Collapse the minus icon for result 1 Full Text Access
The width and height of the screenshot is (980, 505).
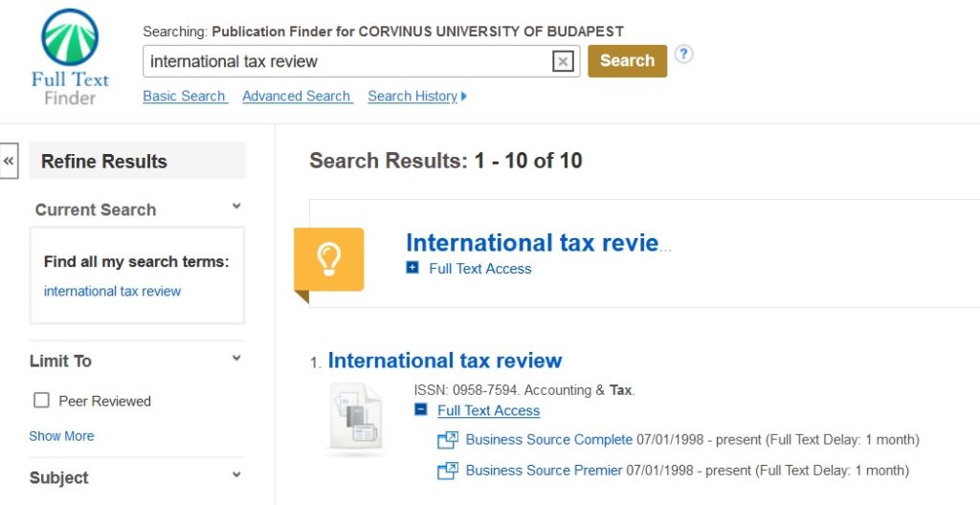coord(421,409)
